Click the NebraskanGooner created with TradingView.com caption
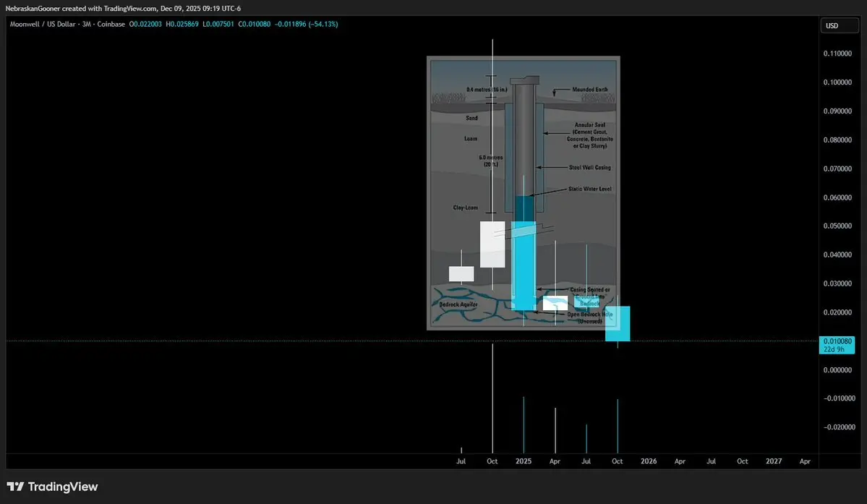Viewport: 867px width, 504px height. tap(123, 8)
